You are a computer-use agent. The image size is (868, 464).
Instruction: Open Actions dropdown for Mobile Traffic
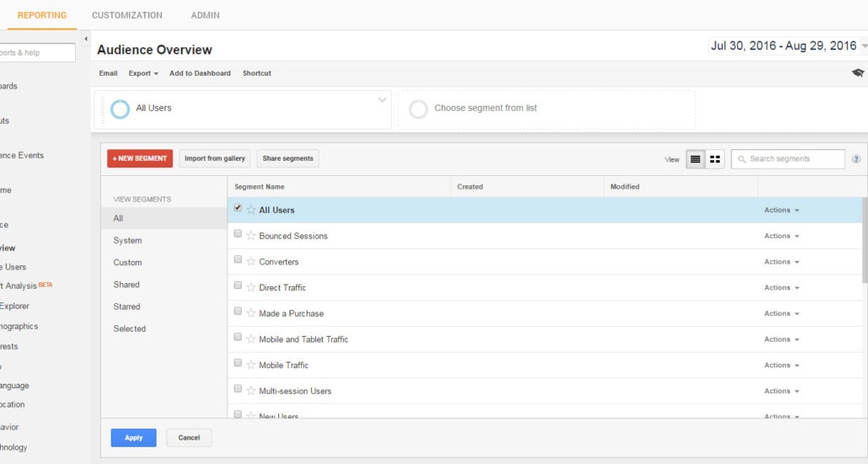tap(782, 365)
